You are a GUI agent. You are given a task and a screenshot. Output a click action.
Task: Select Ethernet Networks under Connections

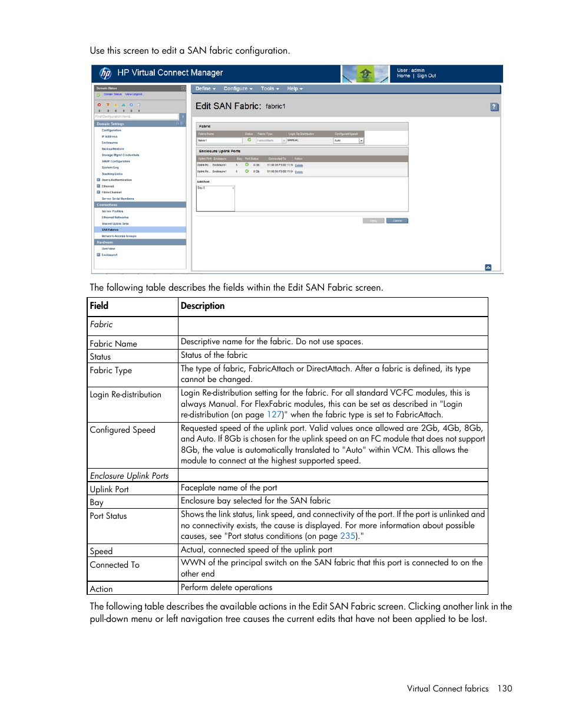115,218
